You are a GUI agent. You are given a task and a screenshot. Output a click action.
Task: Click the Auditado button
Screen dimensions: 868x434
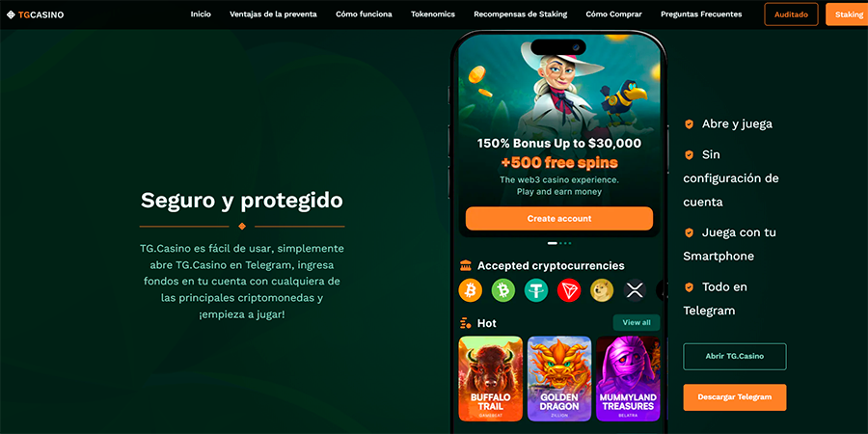tap(791, 14)
